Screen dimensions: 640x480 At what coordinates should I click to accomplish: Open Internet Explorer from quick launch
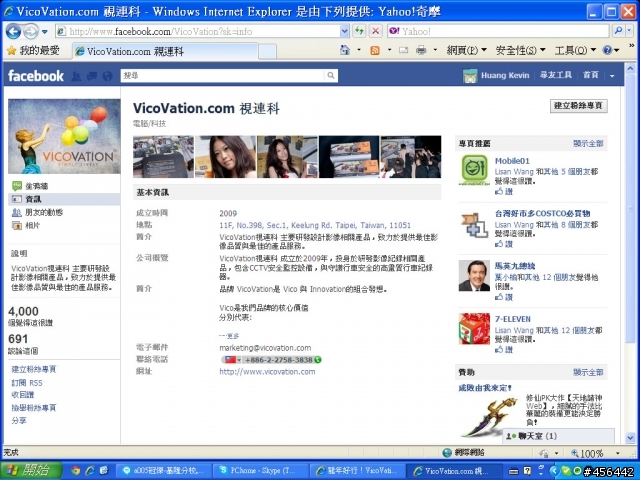coord(89,471)
